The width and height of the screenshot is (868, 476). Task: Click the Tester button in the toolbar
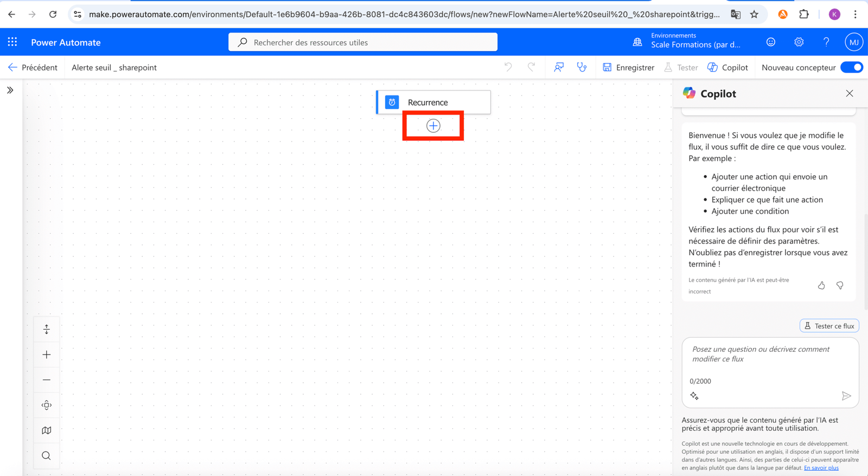(x=681, y=67)
